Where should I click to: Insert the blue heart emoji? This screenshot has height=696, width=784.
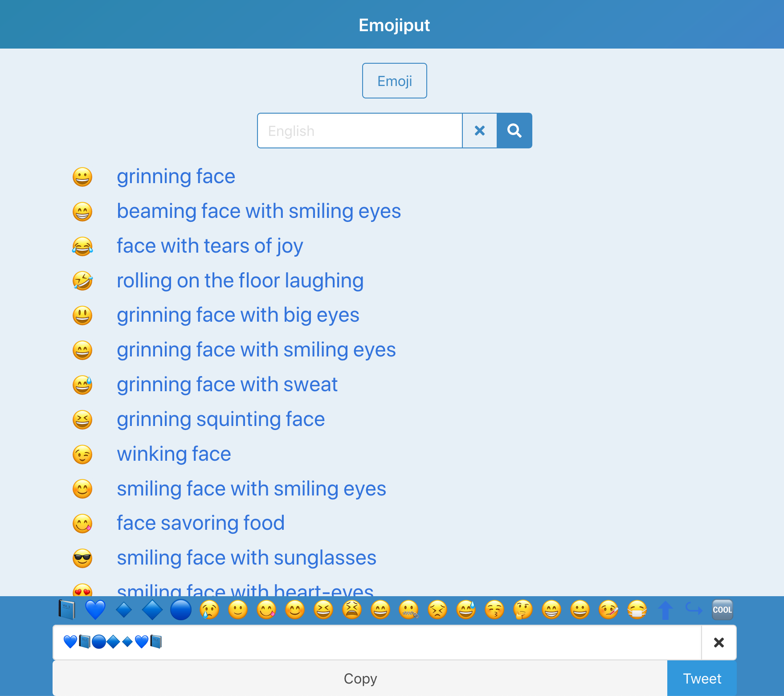click(x=95, y=610)
